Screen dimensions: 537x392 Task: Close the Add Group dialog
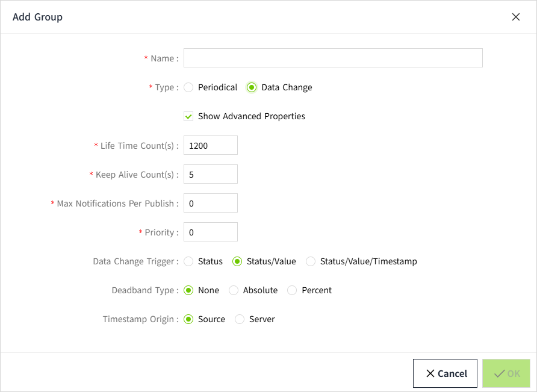(x=516, y=17)
